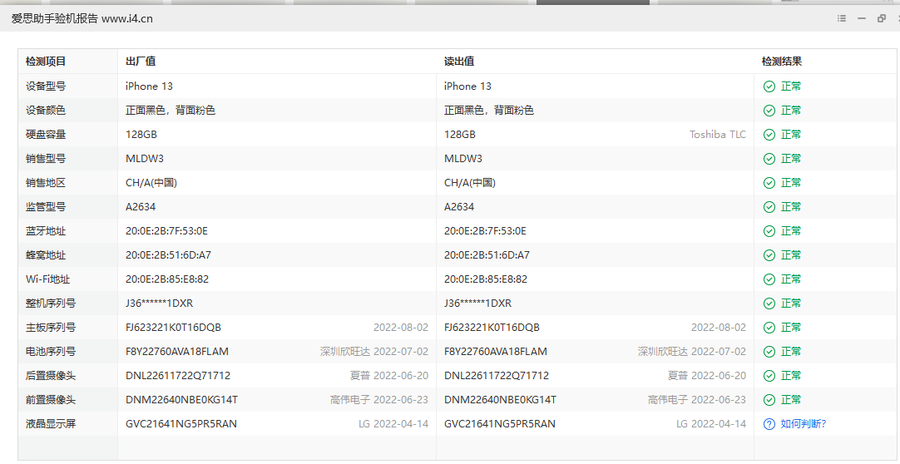
Task: Click 正常 result text for 设备型号
Action: (x=791, y=86)
